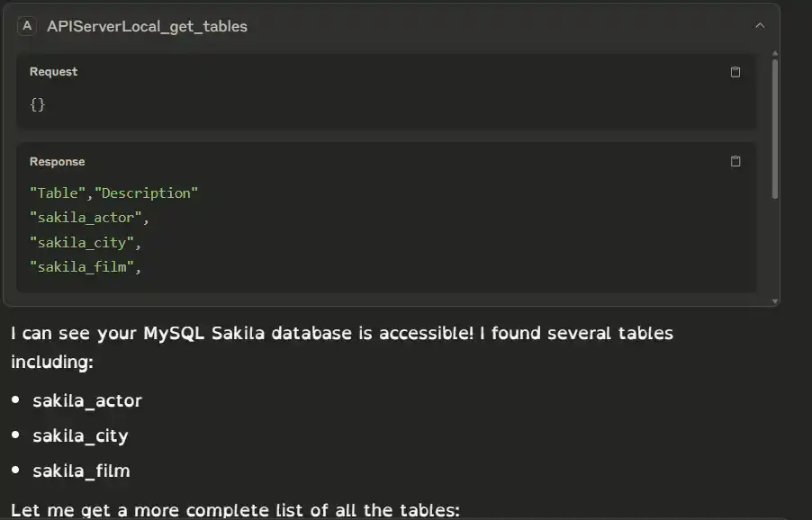Viewport: 812px width, 520px height.
Task: Click the green "sakila_actor" response line
Action: click(x=88, y=218)
